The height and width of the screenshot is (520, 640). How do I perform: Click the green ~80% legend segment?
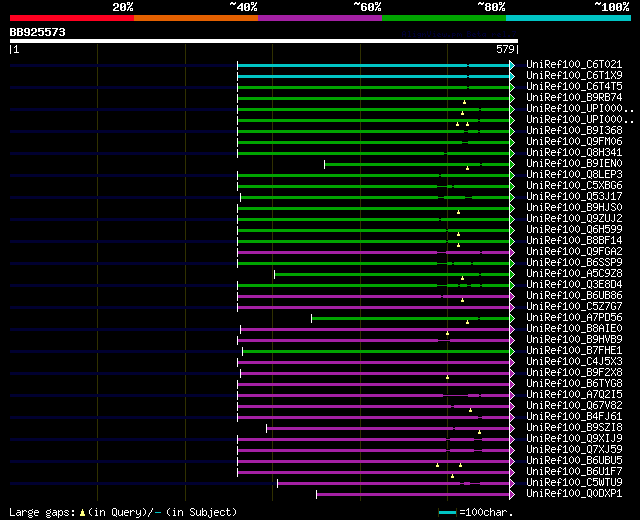(x=444, y=18)
